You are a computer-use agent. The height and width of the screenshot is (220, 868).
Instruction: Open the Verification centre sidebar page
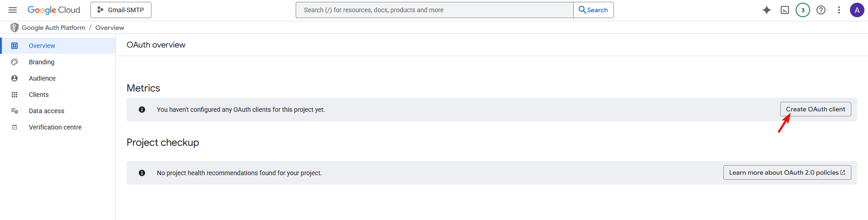coord(58,127)
